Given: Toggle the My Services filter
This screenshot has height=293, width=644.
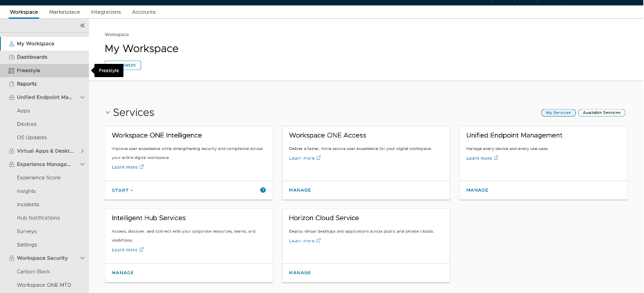Looking at the screenshot, I should tap(558, 112).
